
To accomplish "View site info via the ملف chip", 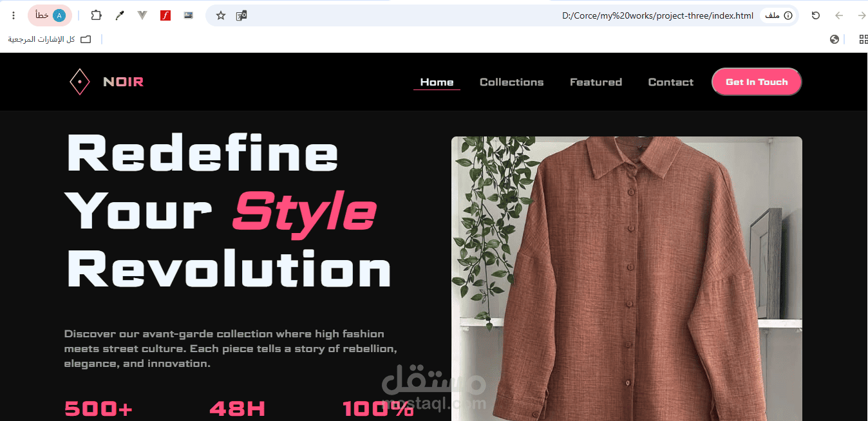I will [778, 15].
